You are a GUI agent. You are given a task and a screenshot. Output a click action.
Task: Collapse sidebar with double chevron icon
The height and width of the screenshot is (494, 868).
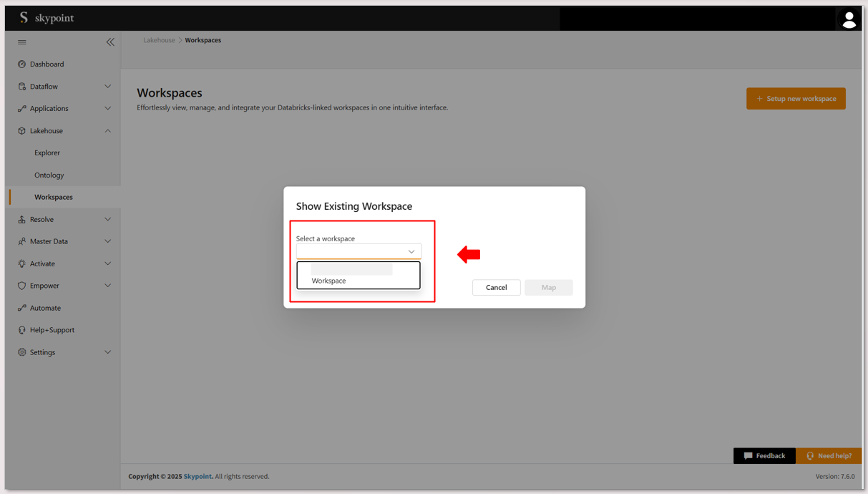(110, 42)
